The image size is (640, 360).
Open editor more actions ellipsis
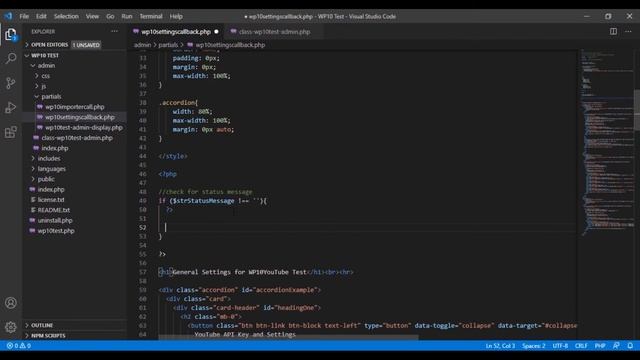tap(628, 31)
